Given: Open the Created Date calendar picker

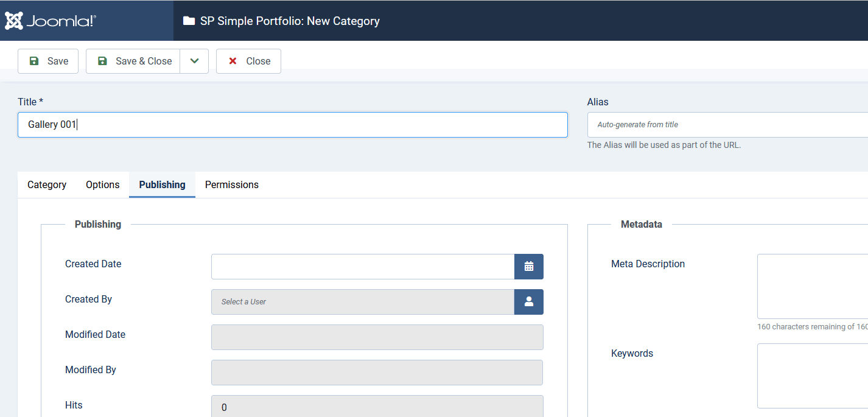Looking at the screenshot, I should [x=528, y=267].
